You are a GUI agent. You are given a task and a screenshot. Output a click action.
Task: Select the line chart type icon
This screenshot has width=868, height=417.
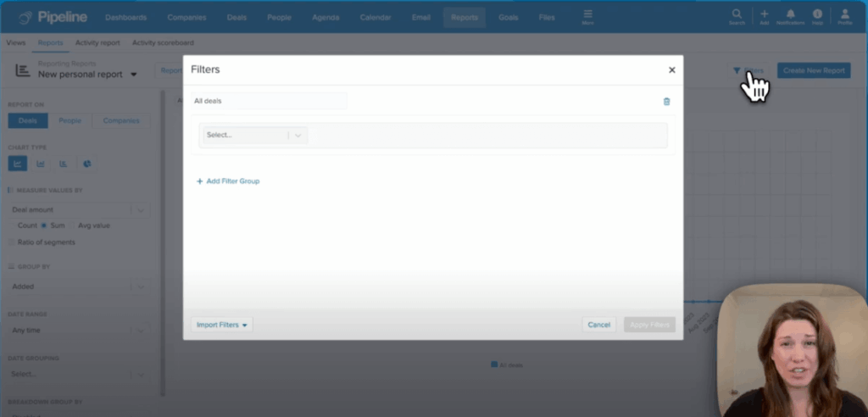(x=18, y=164)
